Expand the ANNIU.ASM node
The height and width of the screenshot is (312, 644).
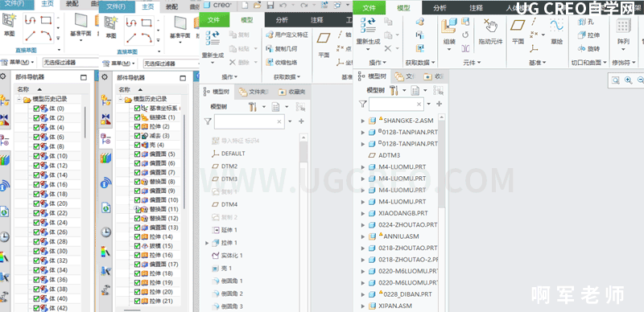click(x=363, y=236)
